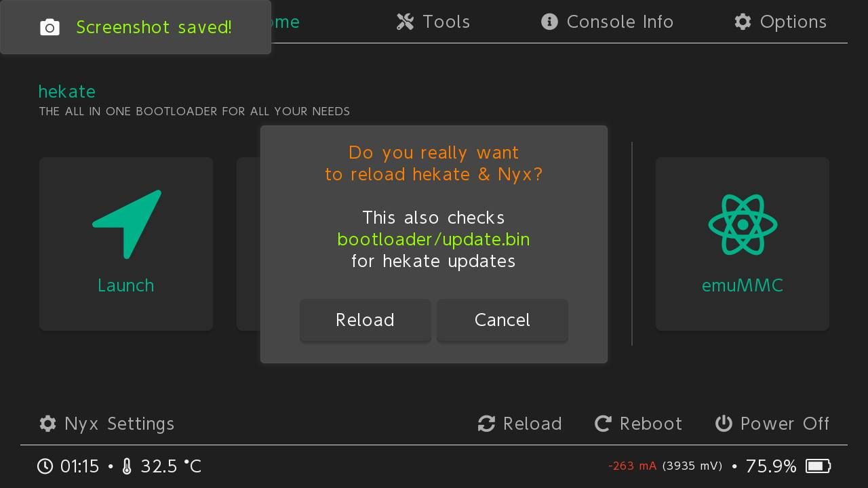Click the Options gear icon
Viewport: 868px width, 488px height.
point(743,22)
